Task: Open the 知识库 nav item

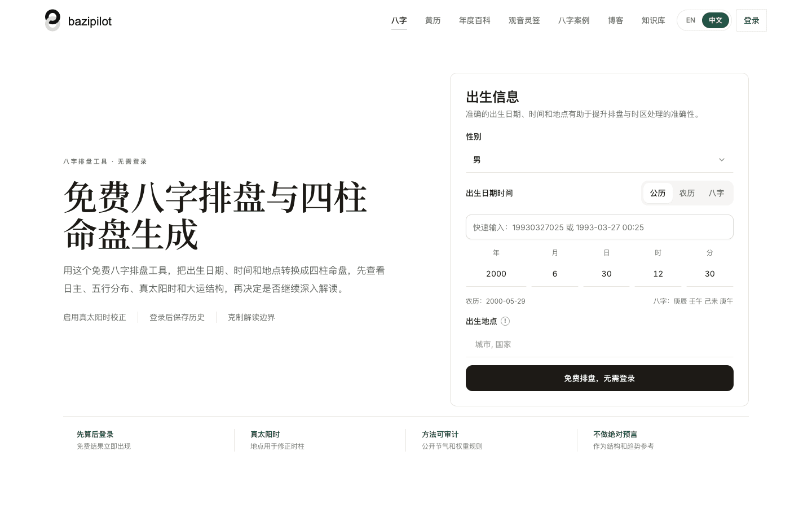Action: tap(654, 20)
